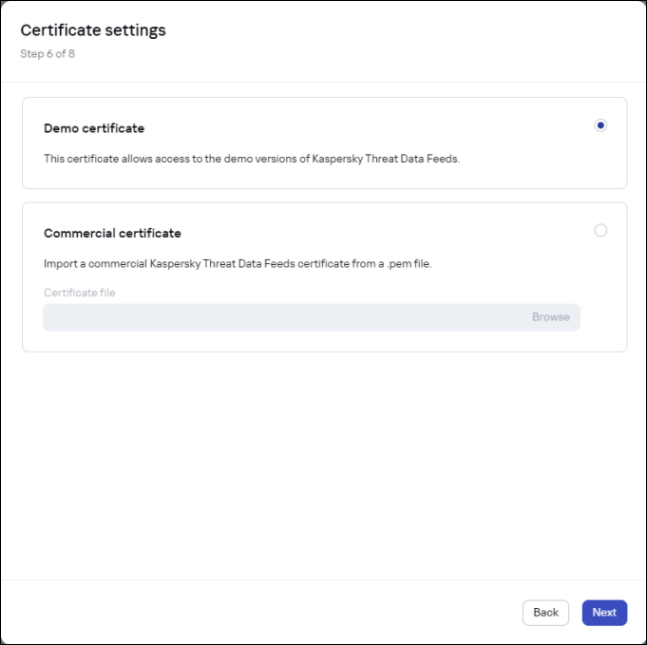Select the Demo certificate radio button
The height and width of the screenshot is (645, 647).
pos(600,126)
